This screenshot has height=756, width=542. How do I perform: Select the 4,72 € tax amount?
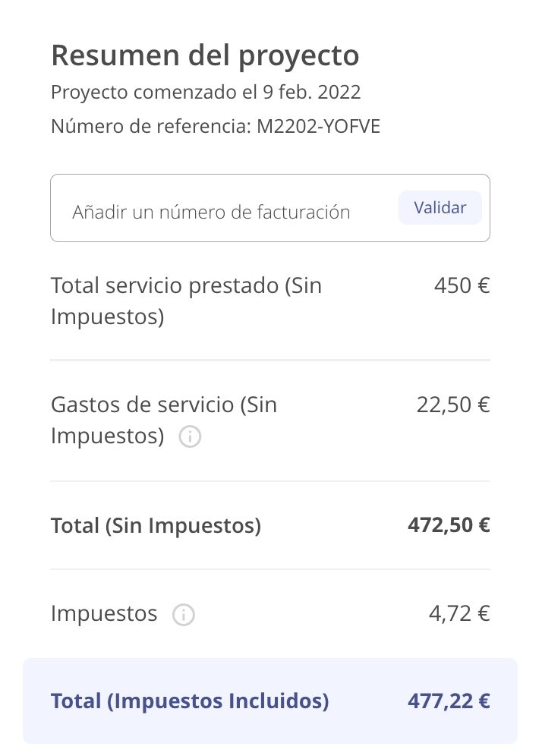[x=459, y=614]
